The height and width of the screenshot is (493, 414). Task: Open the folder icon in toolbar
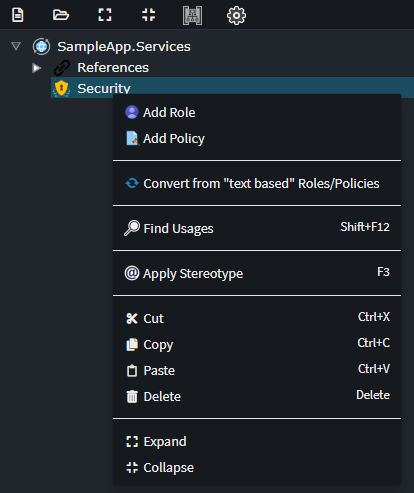tap(61, 15)
